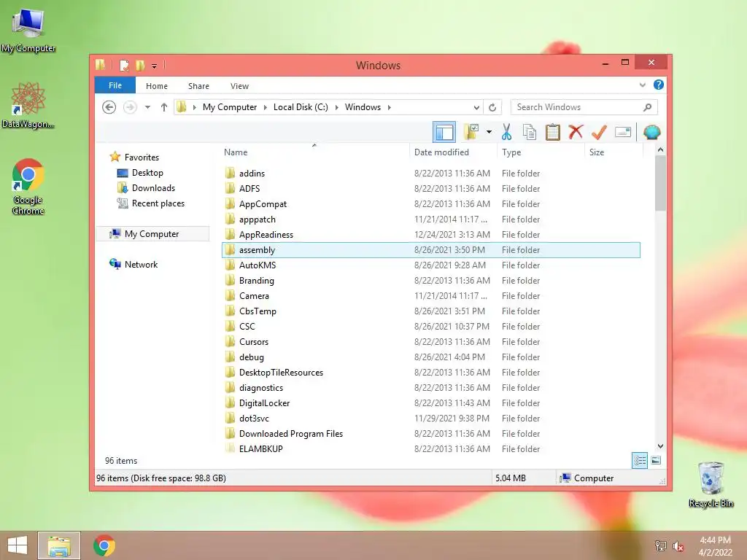Switch to Details view button
Screen dimensions: 747x560
[639, 461]
